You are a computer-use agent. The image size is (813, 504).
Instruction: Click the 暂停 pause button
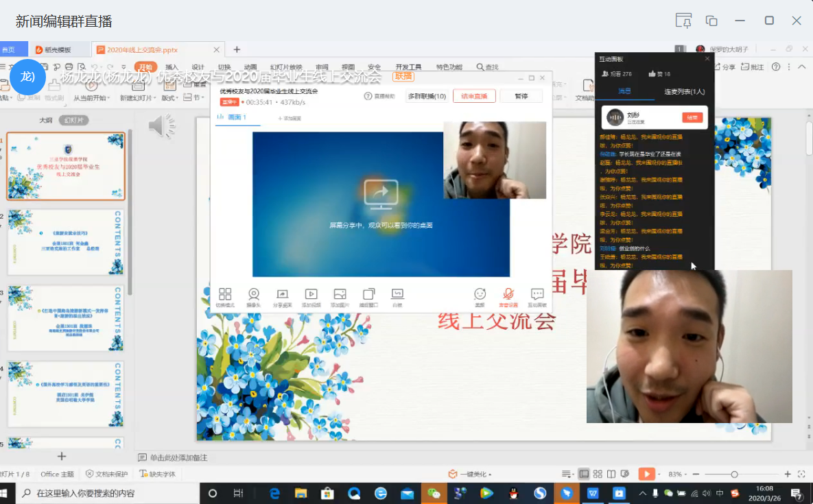pos(521,97)
